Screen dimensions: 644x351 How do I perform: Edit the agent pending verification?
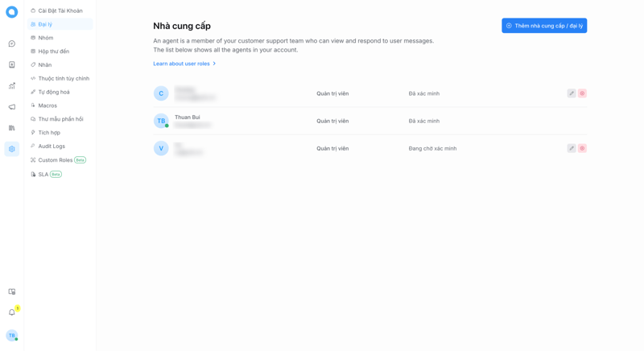coord(572,148)
